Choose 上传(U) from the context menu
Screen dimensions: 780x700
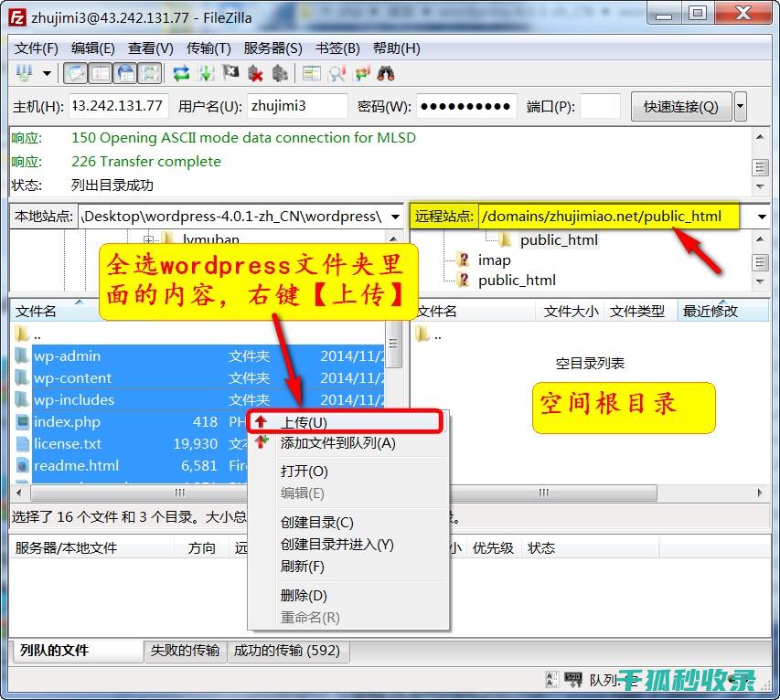point(348,422)
